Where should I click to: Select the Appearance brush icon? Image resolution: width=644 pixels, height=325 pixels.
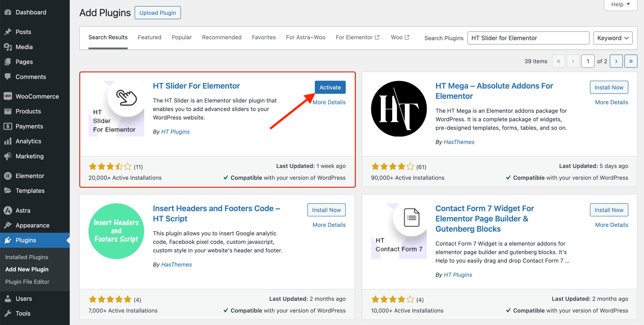8,225
